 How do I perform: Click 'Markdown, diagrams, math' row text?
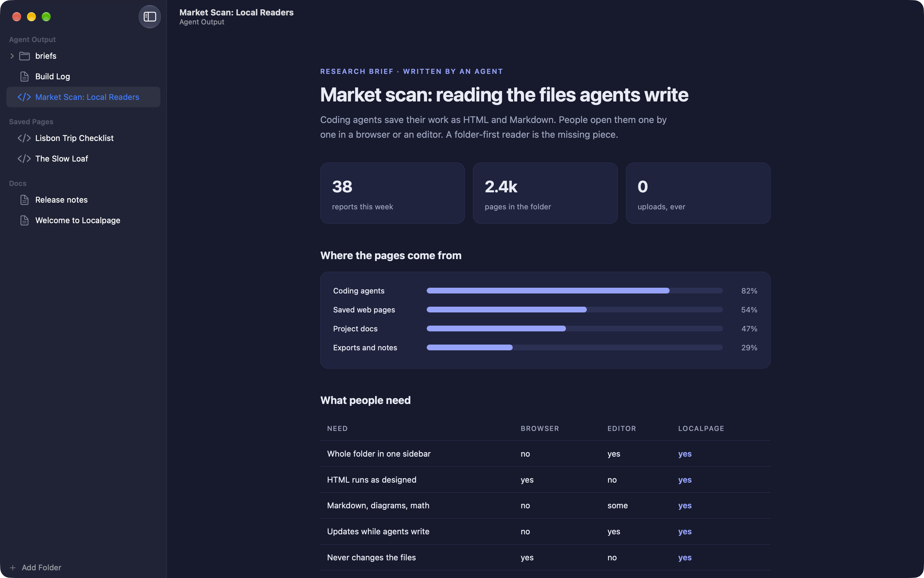378,505
